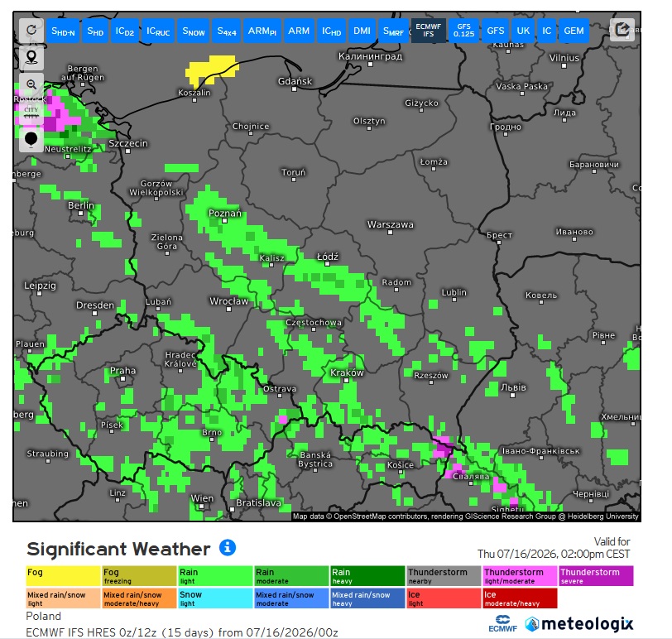
Task: Toggle the city labels icon
Action: tap(31, 113)
